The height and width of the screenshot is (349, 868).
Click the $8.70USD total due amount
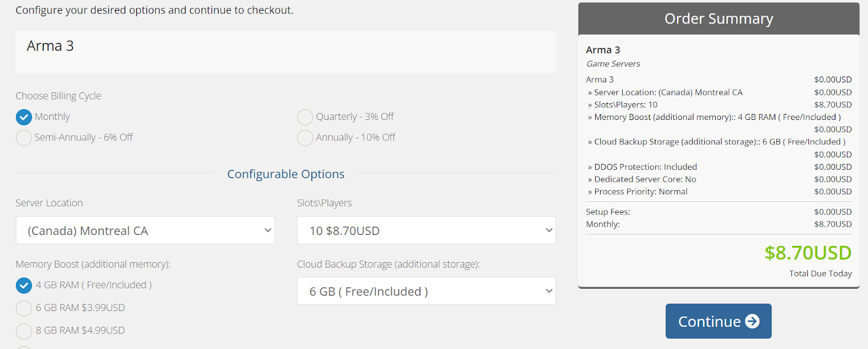[x=808, y=253]
